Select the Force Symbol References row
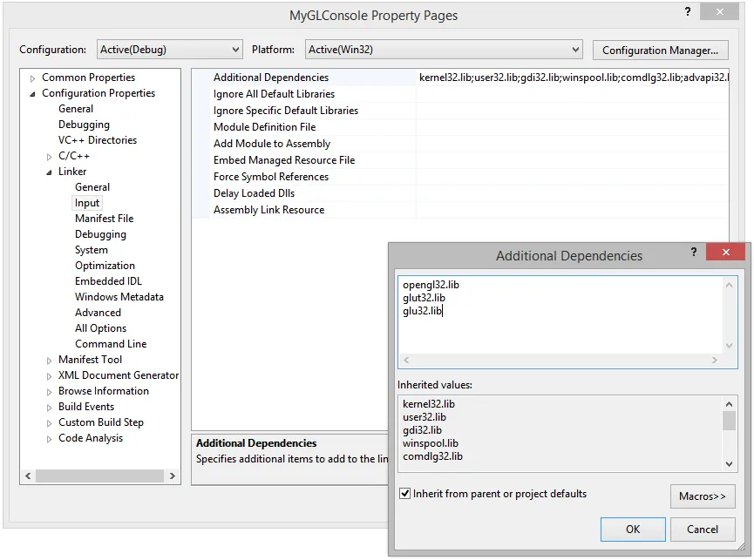 [271, 176]
